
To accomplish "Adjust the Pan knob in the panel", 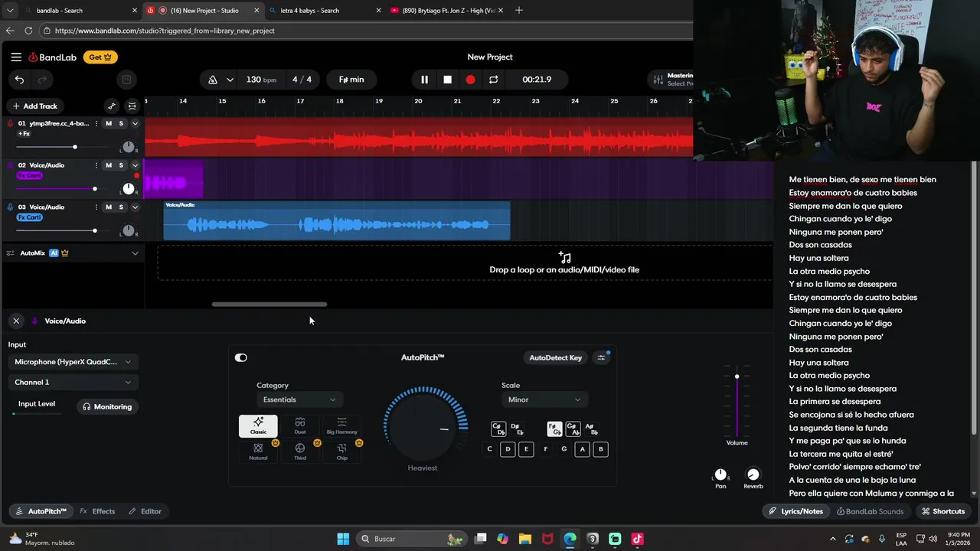I will click(720, 474).
